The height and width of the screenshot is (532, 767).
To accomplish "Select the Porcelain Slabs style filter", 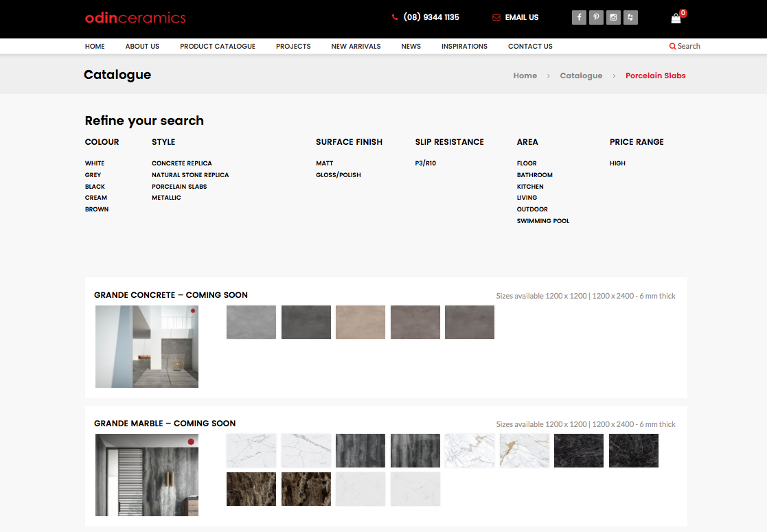I will [x=179, y=187].
